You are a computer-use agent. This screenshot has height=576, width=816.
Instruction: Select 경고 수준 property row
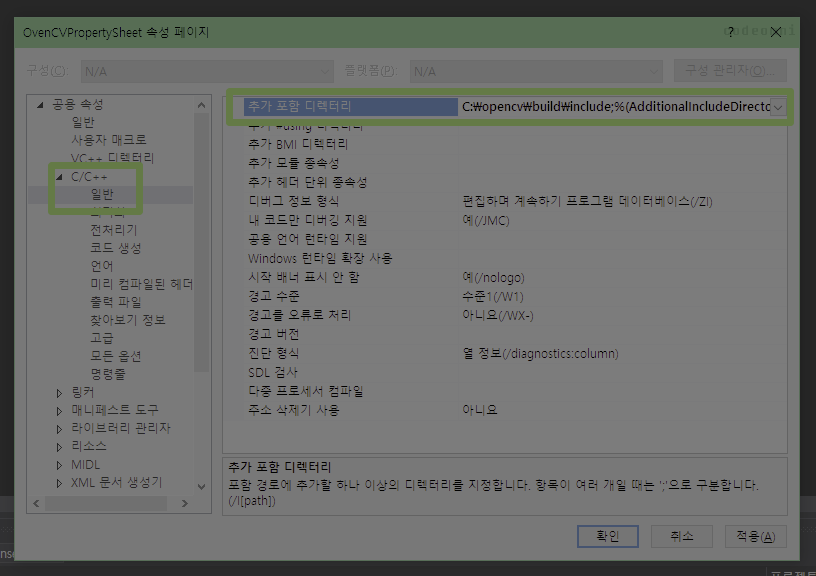tap(274, 296)
